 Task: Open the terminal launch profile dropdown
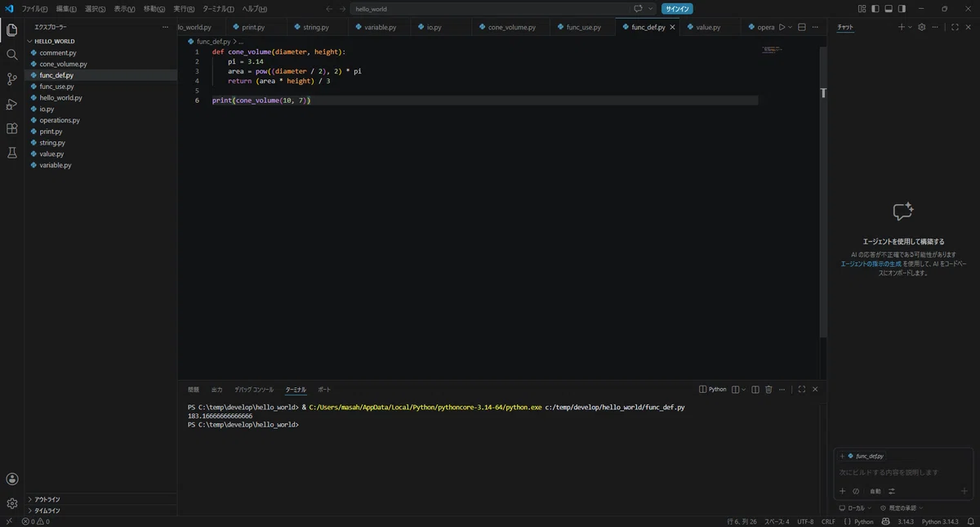click(744, 390)
